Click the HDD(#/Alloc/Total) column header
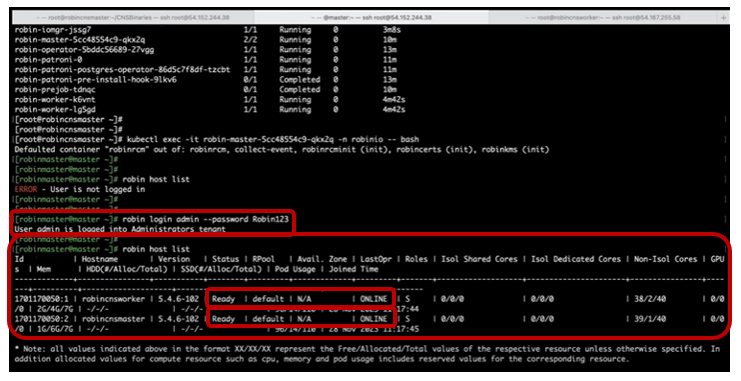The height and width of the screenshot is (381, 741). [x=127, y=269]
